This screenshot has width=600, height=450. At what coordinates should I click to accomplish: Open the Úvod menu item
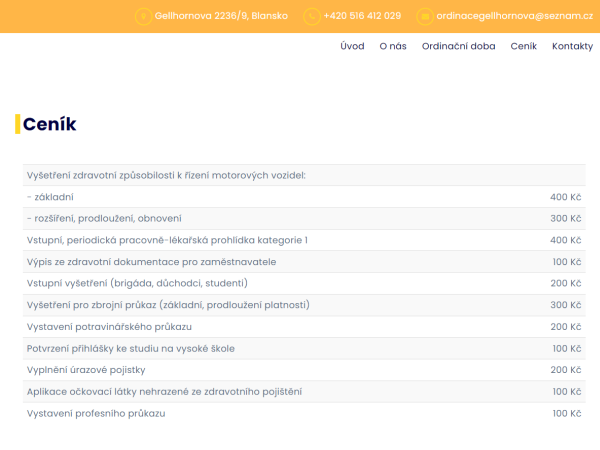click(x=352, y=46)
